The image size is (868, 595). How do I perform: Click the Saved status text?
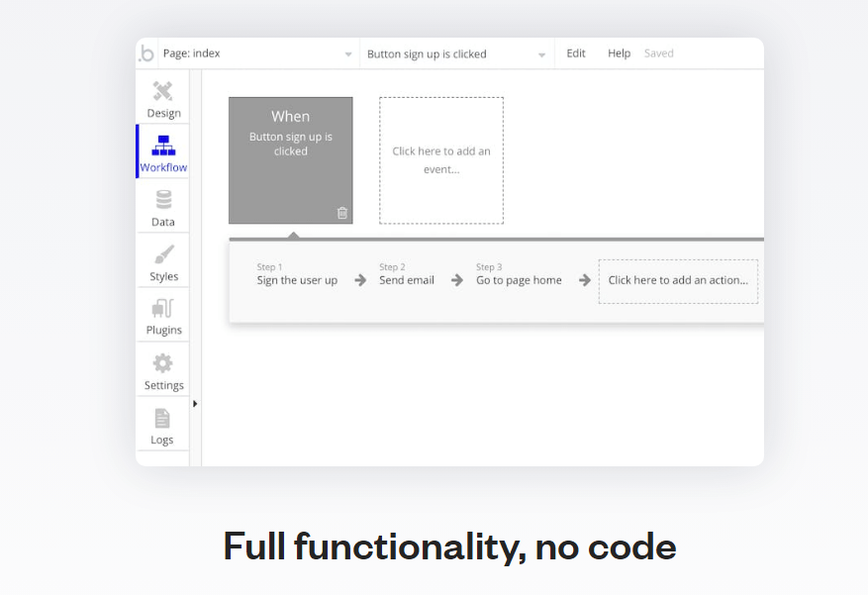(659, 53)
